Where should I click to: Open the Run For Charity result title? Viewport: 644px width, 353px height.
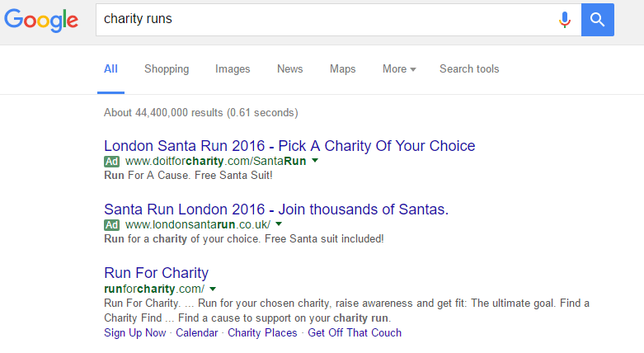(156, 273)
